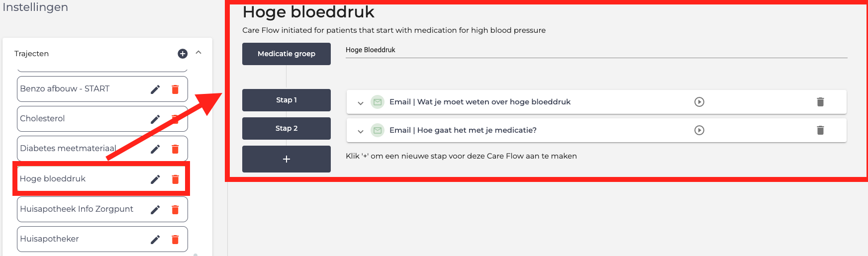Expand the 'Hoe gaat het' email step
The width and height of the screenshot is (868, 256).
(x=361, y=131)
